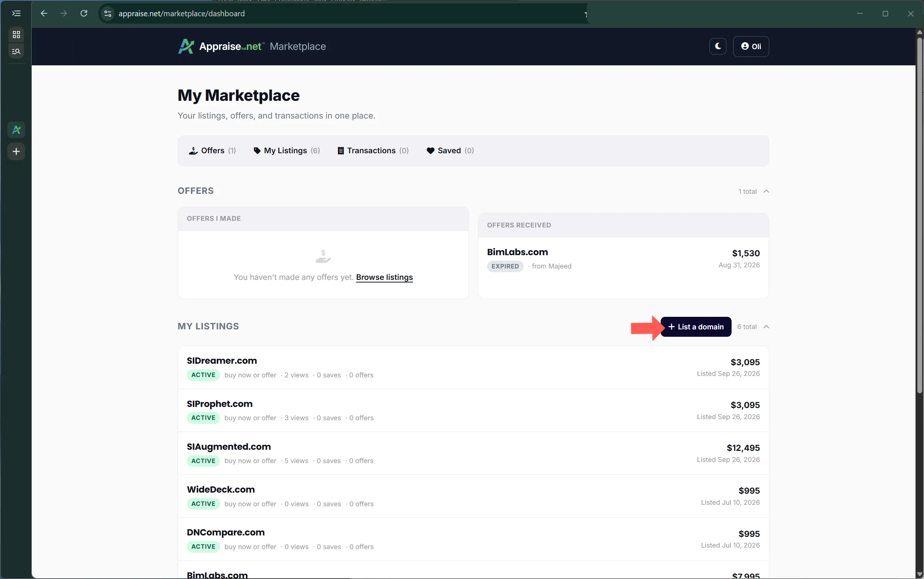Click the ACTIVE badge on WideDeck.com

(203, 504)
